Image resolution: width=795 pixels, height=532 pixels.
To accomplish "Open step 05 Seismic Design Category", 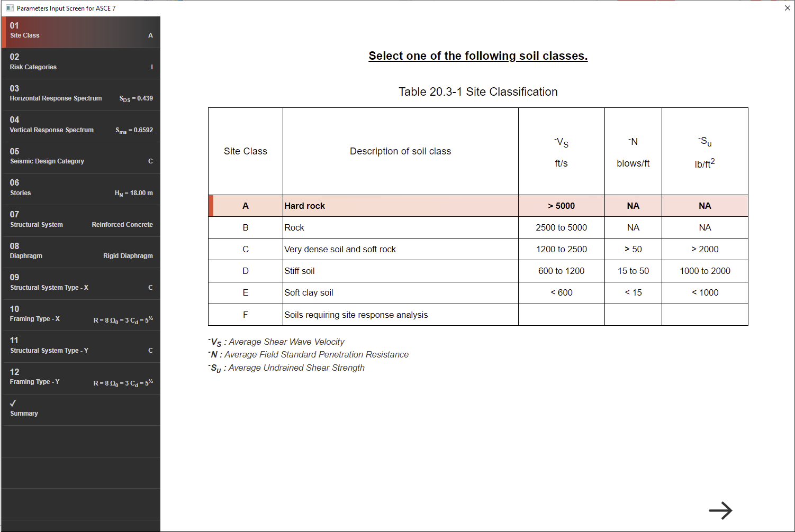I will coord(80,157).
